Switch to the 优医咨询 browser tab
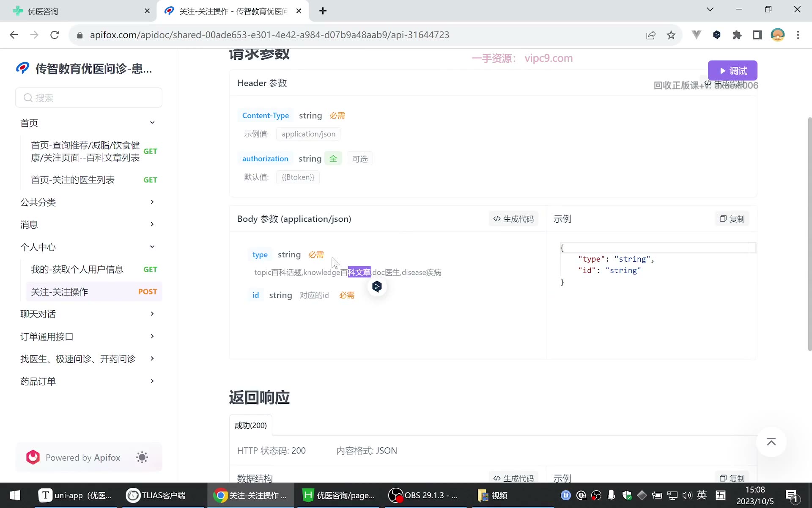This screenshot has width=812, height=508. (x=78, y=11)
